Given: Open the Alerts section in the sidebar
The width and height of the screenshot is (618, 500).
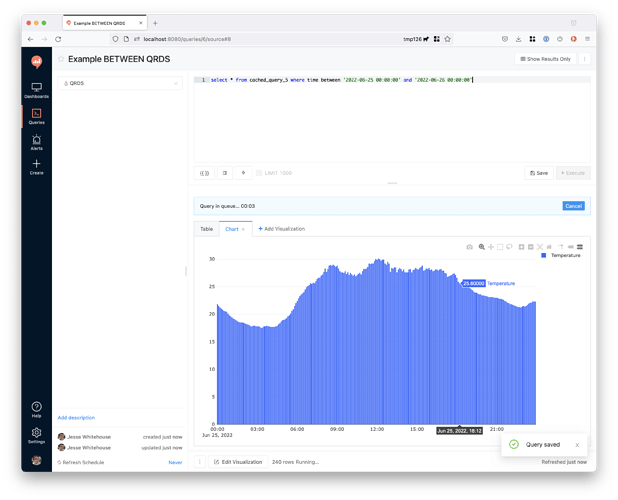Looking at the screenshot, I should point(36,143).
